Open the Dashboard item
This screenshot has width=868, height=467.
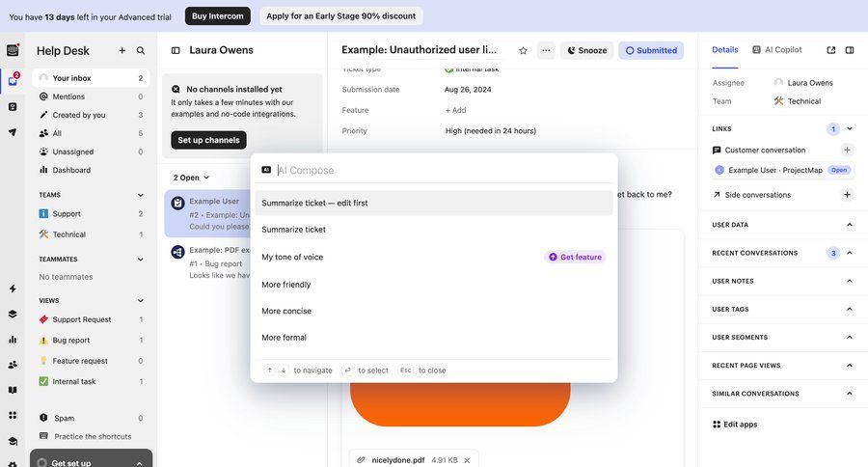tap(91, 170)
